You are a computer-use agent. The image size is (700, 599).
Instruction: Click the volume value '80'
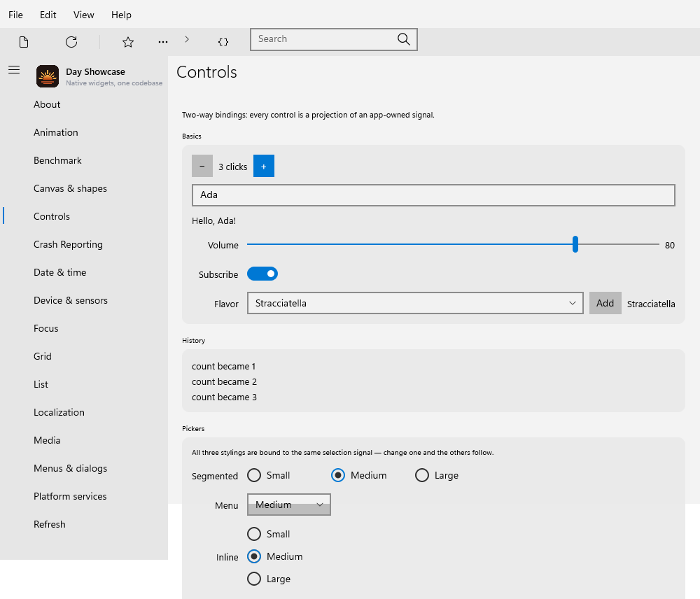(x=670, y=246)
